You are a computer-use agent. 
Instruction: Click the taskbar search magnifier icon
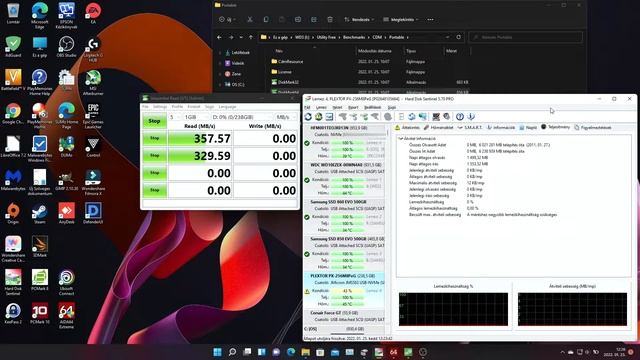(232, 352)
